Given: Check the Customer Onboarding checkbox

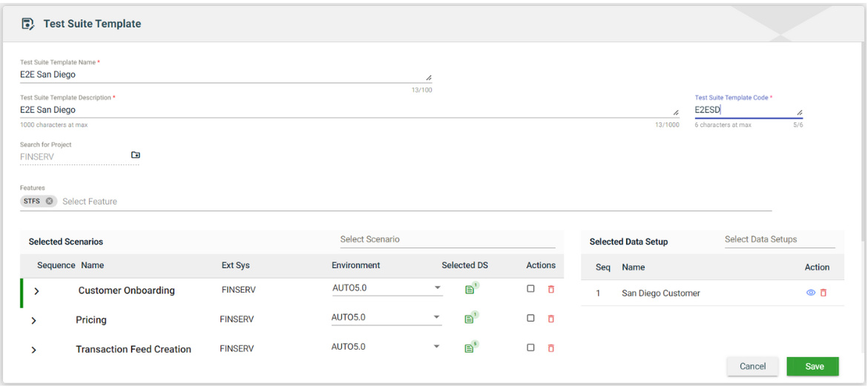Looking at the screenshot, I should (530, 289).
